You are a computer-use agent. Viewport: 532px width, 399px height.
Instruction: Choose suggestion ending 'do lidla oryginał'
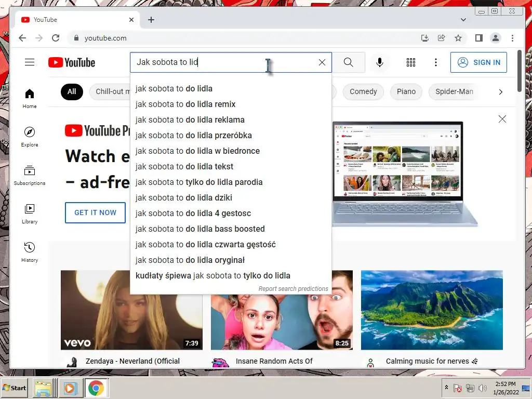coord(231,260)
